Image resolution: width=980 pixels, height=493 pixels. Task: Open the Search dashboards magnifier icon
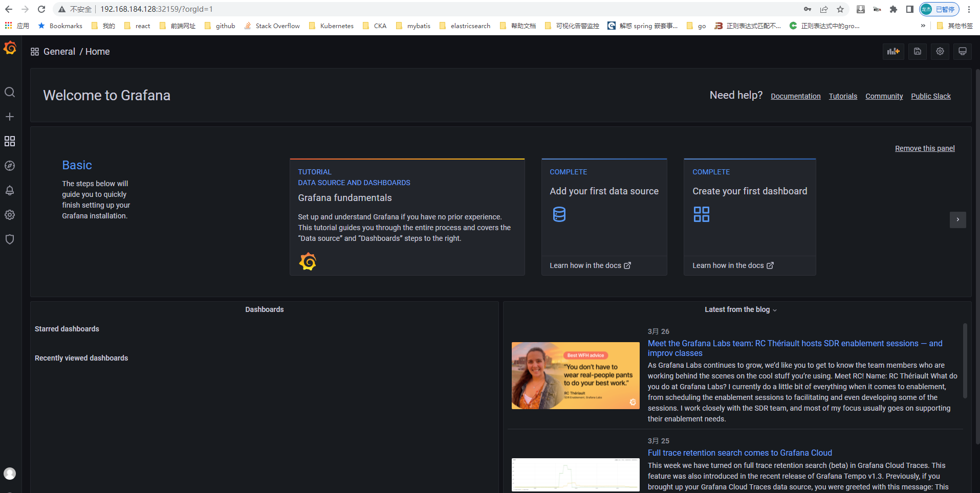(x=10, y=92)
